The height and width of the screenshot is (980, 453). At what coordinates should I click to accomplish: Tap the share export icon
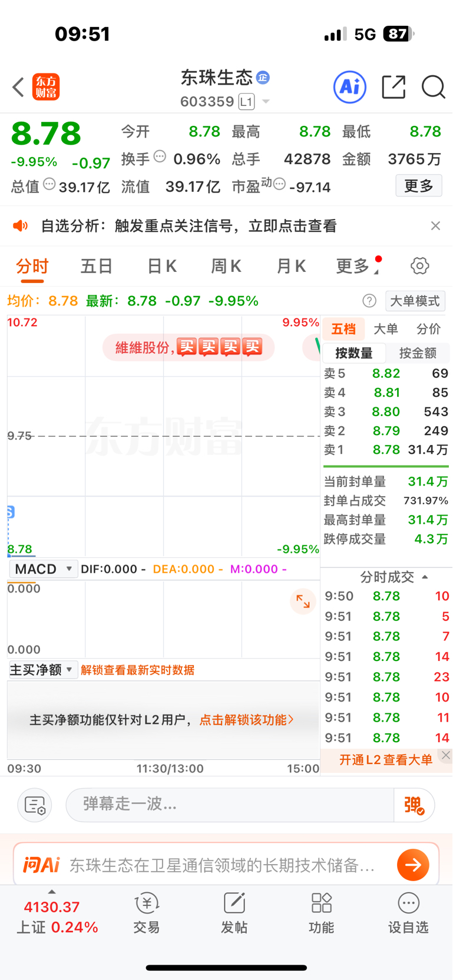pyautogui.click(x=394, y=87)
